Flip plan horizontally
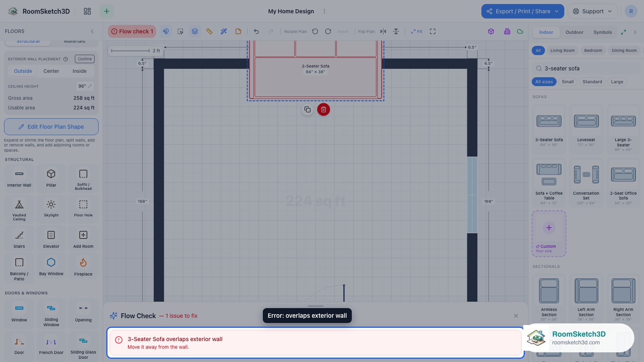The height and width of the screenshot is (362, 644). (383, 31)
